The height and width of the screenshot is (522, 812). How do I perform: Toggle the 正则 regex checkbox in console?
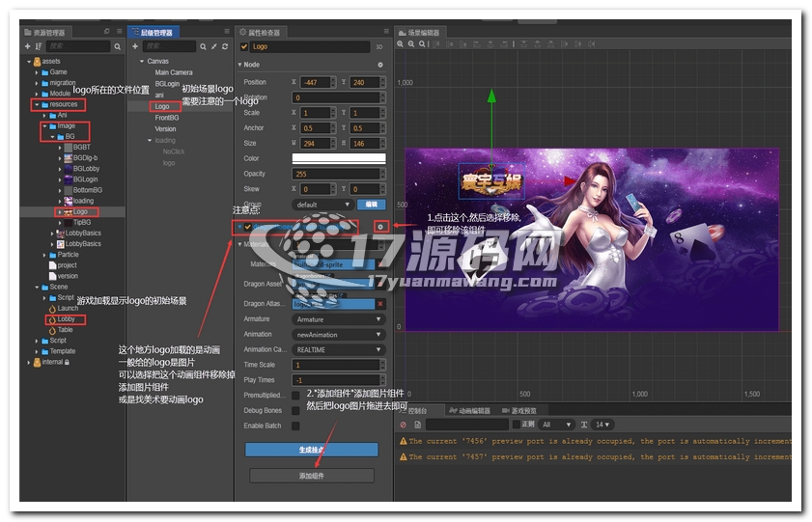tap(516, 425)
